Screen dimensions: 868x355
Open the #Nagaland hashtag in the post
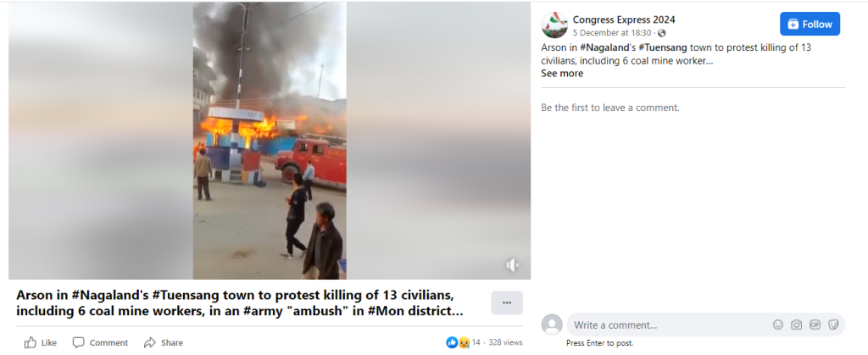click(604, 47)
